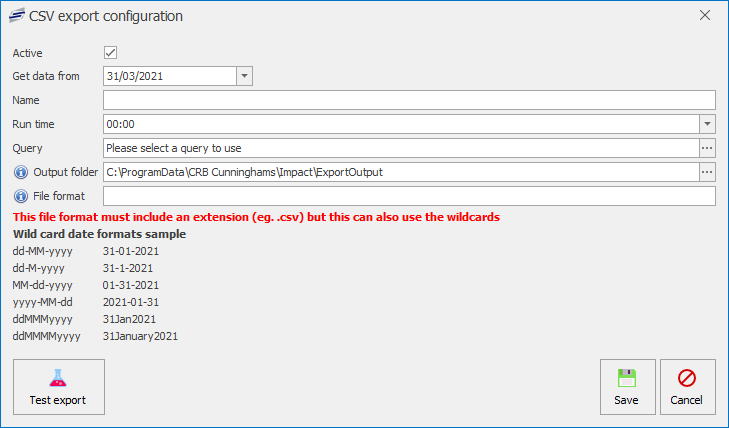Viewport: 729px width, 428px height.
Task: Uncheck the Active checkbox
Action: [111, 52]
